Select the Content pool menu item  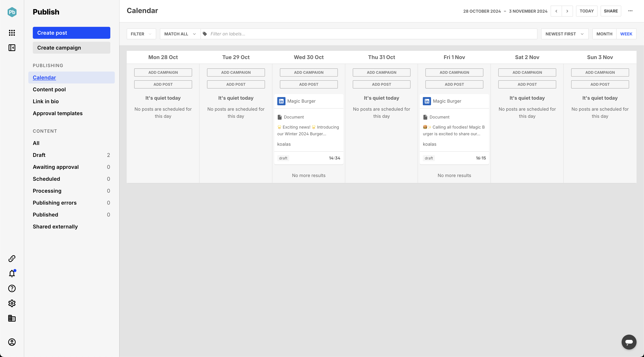(x=49, y=89)
